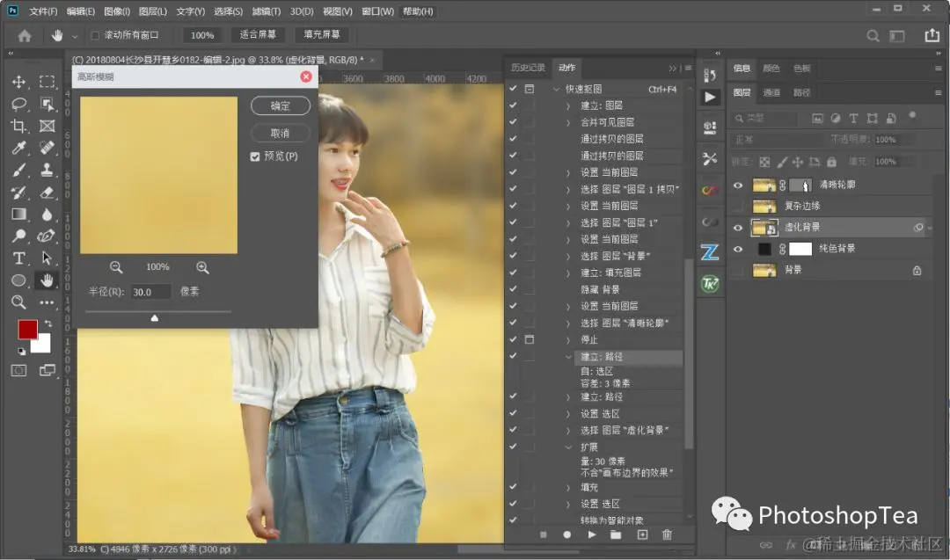Select the Type tool
Screen dimensions: 950x560
pyautogui.click(x=18, y=258)
